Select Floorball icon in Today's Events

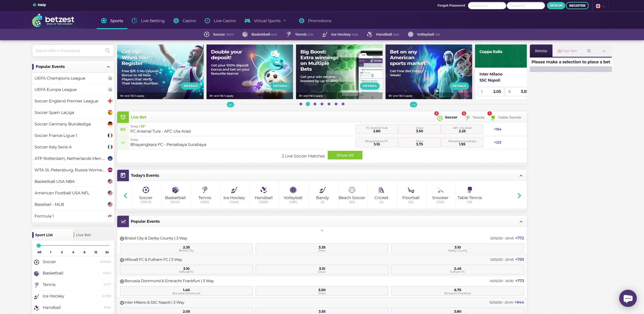(x=411, y=190)
